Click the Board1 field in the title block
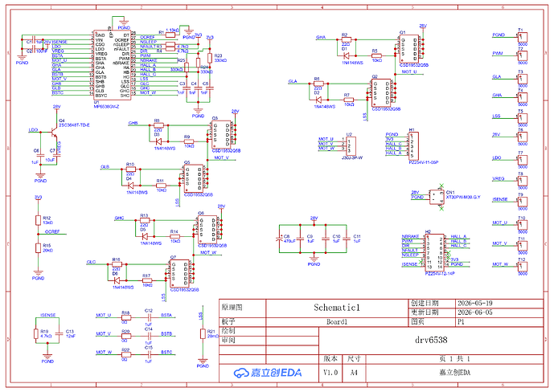 pos(337,322)
